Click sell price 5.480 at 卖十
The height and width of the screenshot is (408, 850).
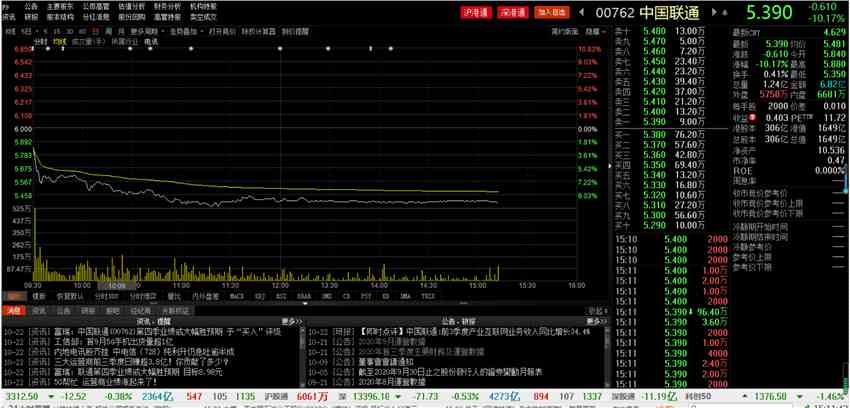coord(654,31)
